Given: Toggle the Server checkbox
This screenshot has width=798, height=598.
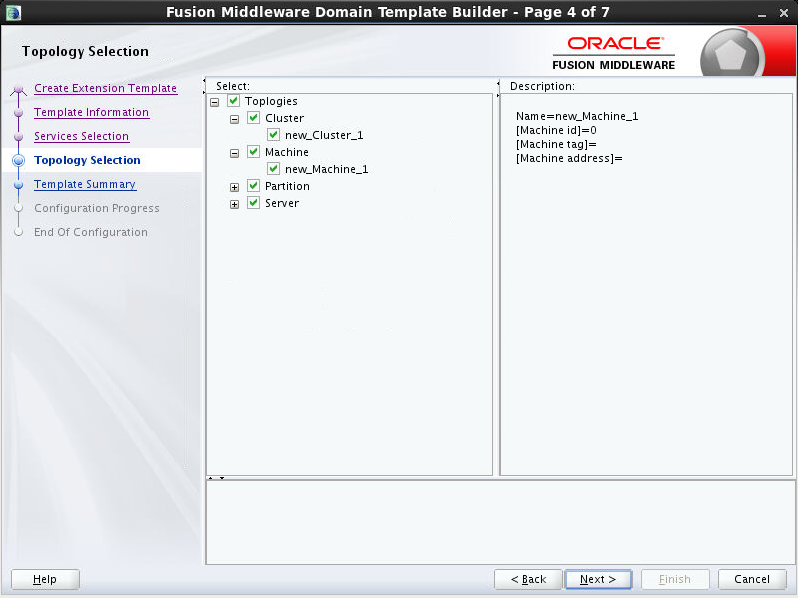Looking at the screenshot, I should pos(253,203).
